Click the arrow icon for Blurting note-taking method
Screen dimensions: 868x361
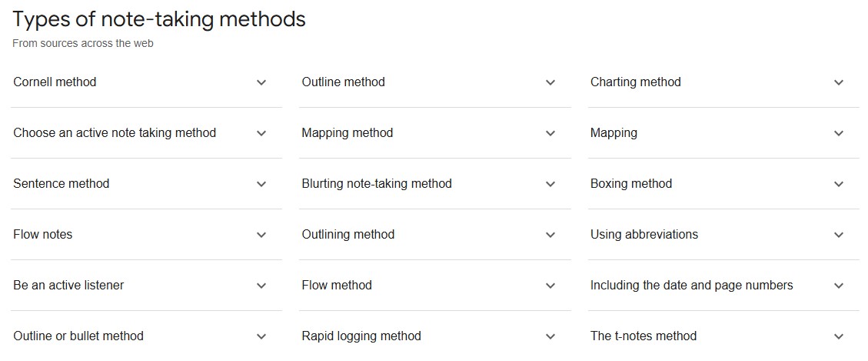click(550, 184)
